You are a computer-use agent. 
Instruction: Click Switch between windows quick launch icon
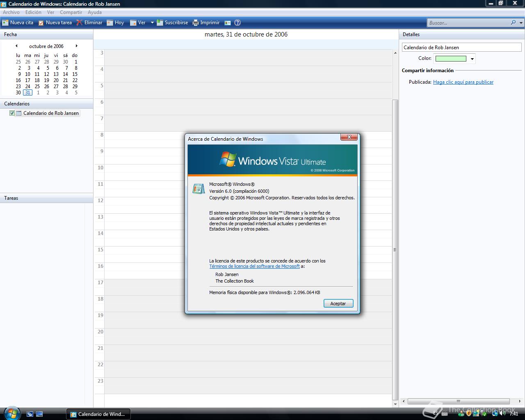tap(30, 414)
